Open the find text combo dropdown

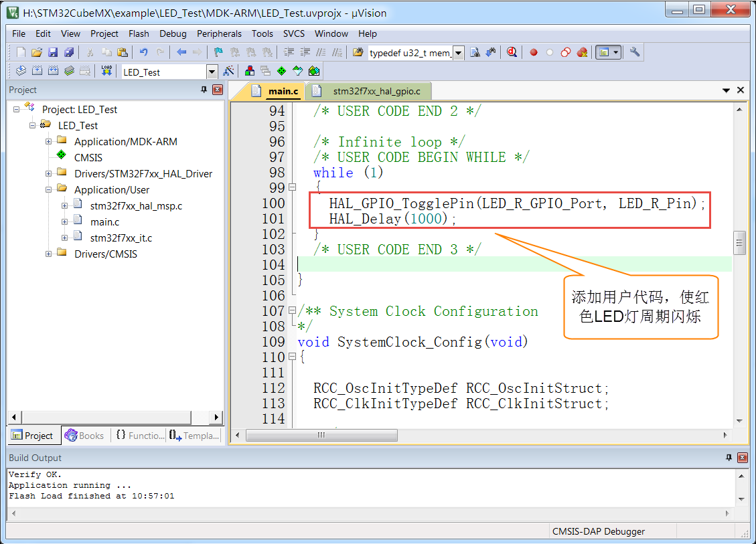pos(459,53)
